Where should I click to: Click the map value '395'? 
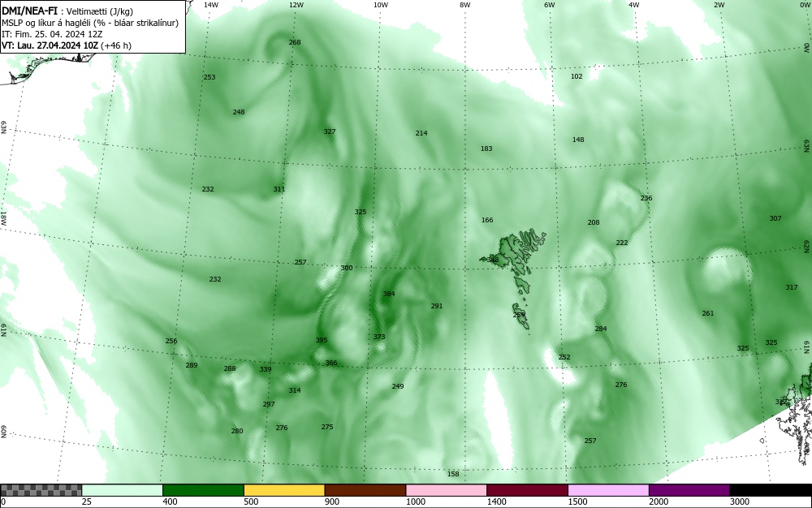(322, 340)
